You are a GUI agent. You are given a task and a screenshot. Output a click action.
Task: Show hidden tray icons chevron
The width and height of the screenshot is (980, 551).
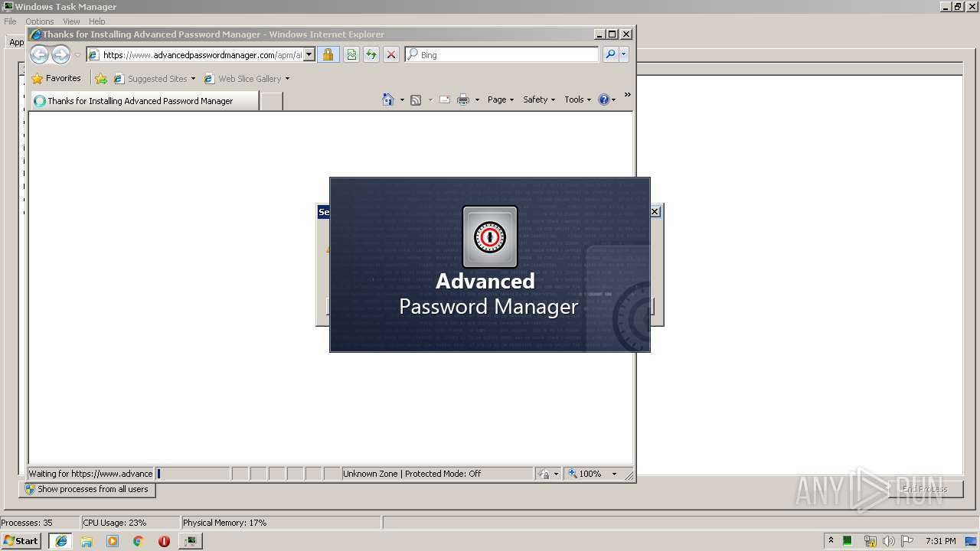(x=831, y=540)
